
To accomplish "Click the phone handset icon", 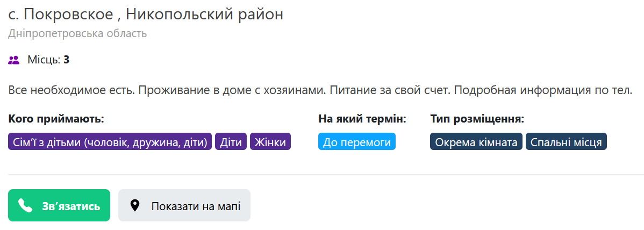I will tap(25, 205).
